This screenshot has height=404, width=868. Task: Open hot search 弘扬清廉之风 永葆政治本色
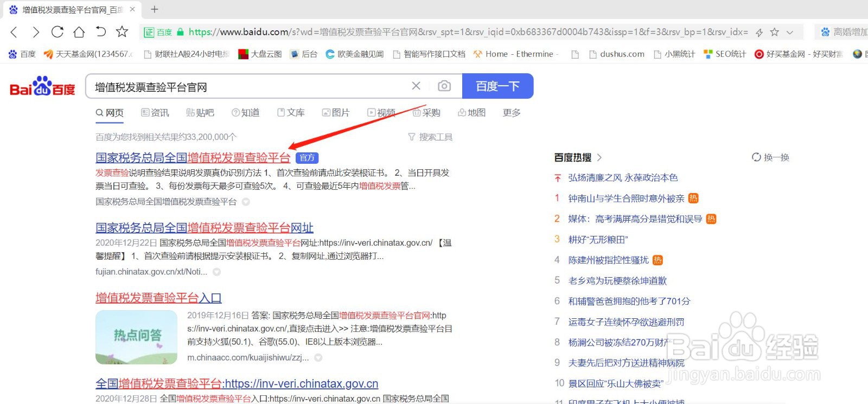tap(623, 178)
